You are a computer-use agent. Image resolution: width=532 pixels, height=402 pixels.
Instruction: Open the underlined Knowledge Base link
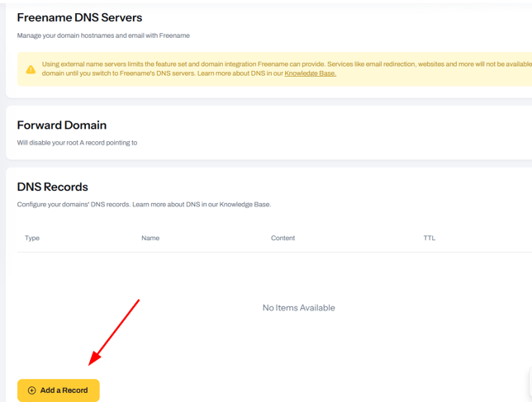pyautogui.click(x=310, y=73)
